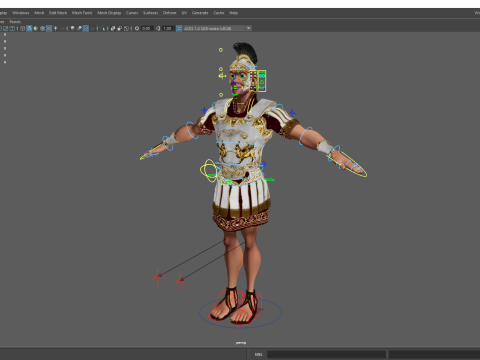Click the command result field beside input

point(434,354)
